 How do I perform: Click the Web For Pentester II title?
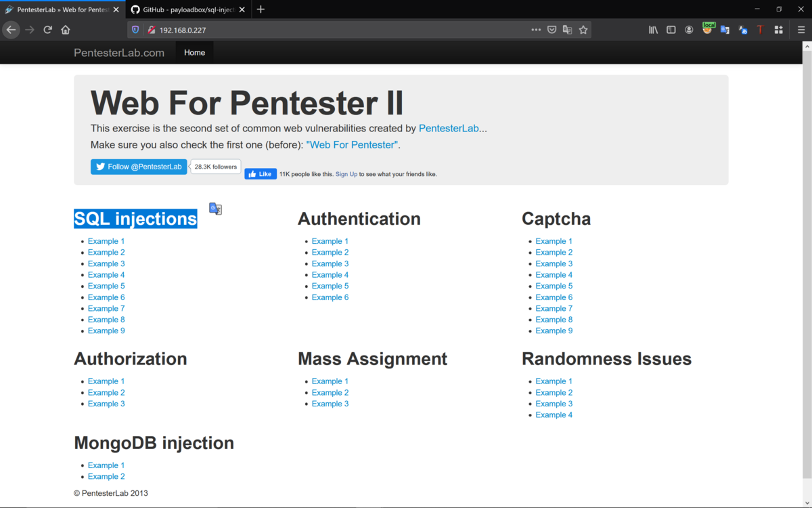247,103
